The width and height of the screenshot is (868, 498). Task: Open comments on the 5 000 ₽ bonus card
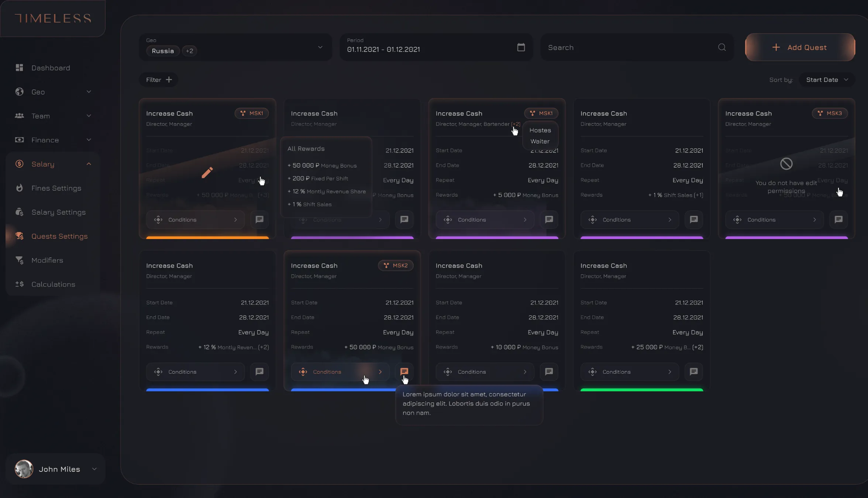(549, 219)
